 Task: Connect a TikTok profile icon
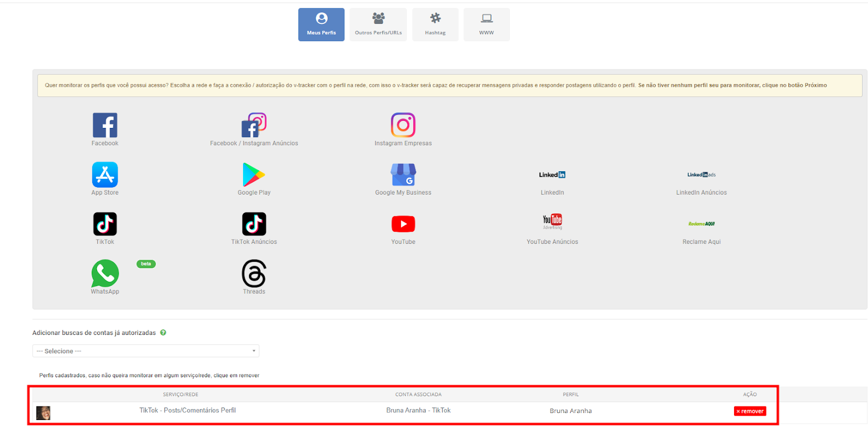[x=105, y=224]
